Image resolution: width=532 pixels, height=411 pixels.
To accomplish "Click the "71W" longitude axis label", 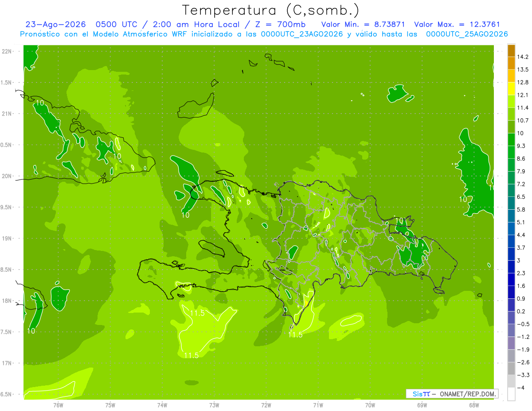I will (x=318, y=405).
